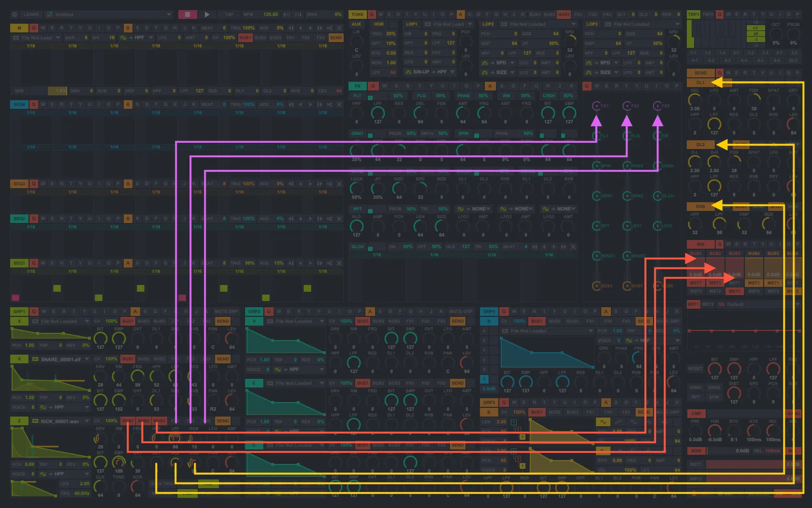This screenshot has width=812, height=508.
Task: Click the LEARN button
Action: pos(31,15)
